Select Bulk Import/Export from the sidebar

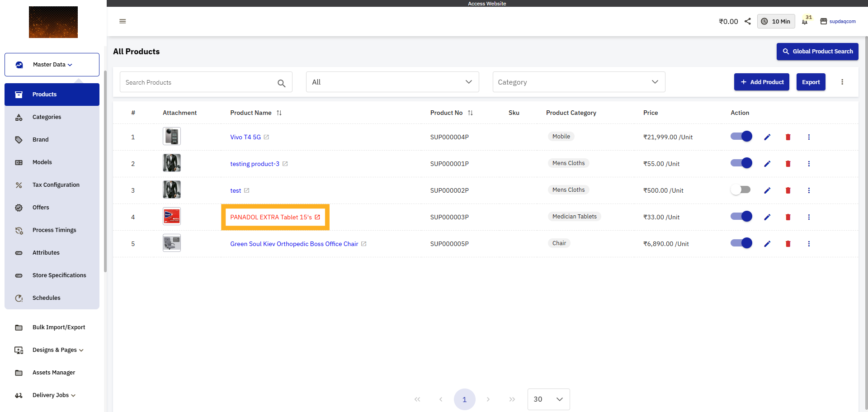59,327
